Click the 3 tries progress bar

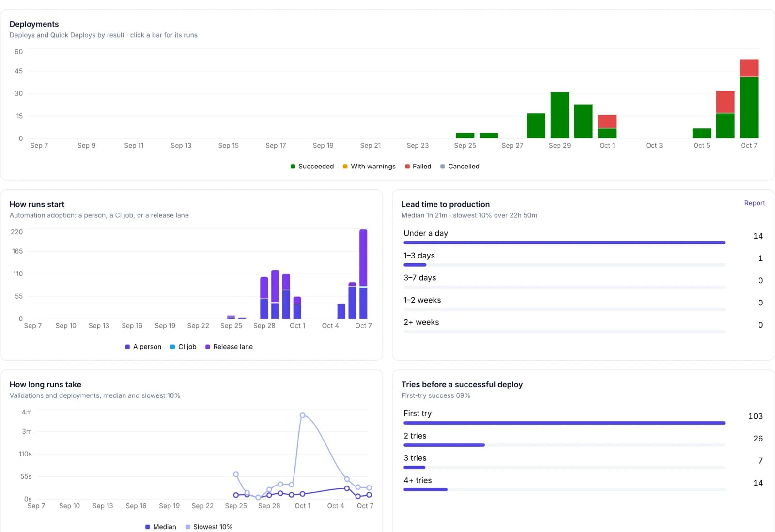564,467
